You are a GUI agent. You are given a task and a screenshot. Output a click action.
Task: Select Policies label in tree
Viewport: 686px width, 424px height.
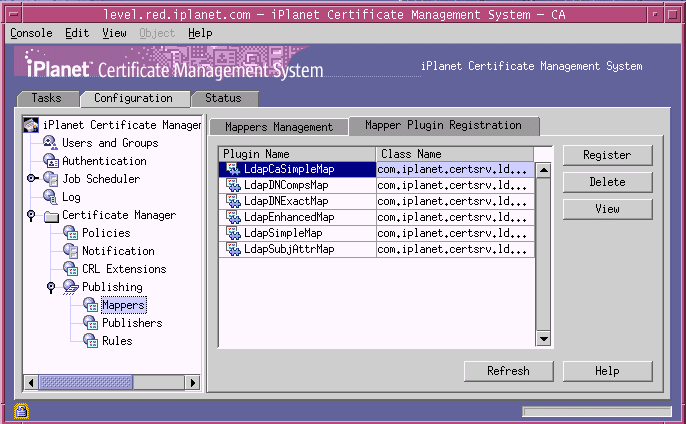106,233
